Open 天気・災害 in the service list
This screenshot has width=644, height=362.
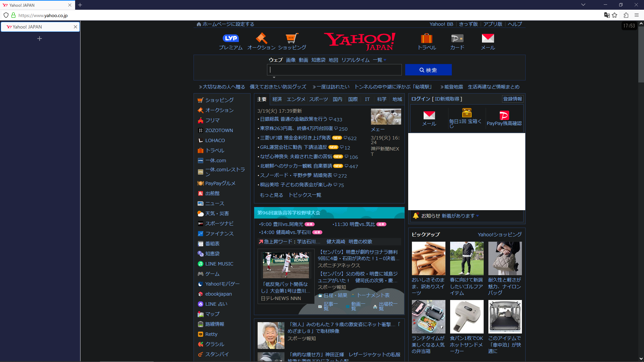coord(217,214)
